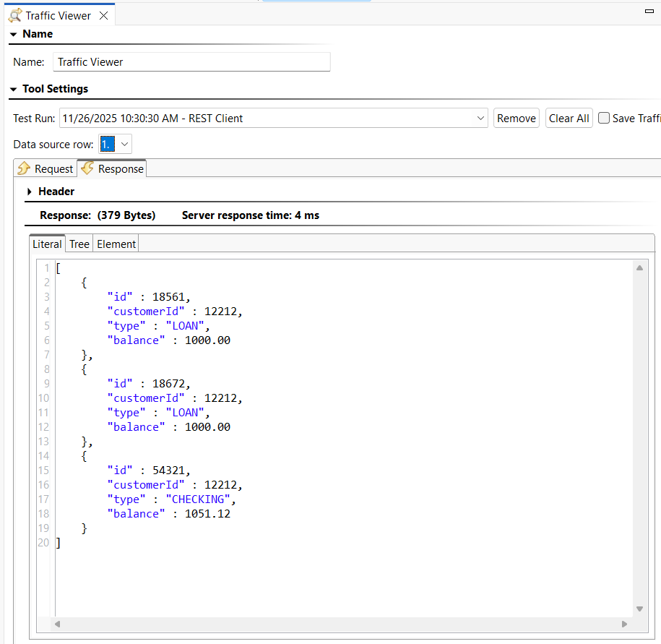Expand the Header section
This screenshot has width=661, height=644.
click(x=29, y=192)
